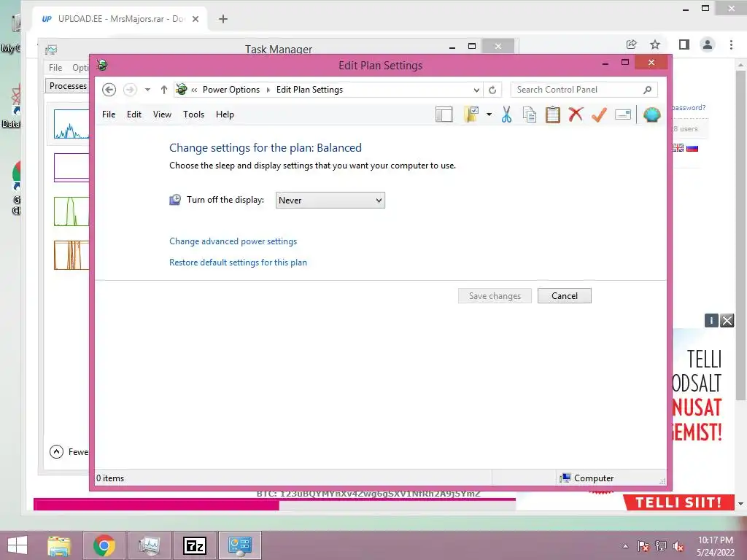The image size is (747, 560).
Task: Click the TELLI SIIT! ad button
Action: point(678,502)
